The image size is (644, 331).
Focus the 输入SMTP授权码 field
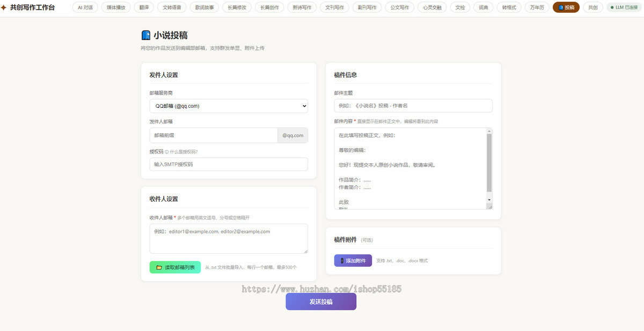[x=229, y=164]
